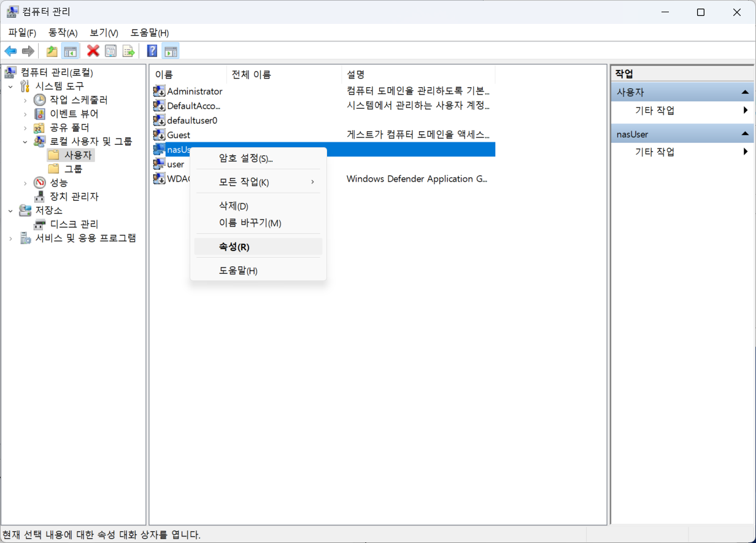This screenshot has width=756, height=543.
Task: Click the blue Help toolbar icon
Action: tap(153, 51)
